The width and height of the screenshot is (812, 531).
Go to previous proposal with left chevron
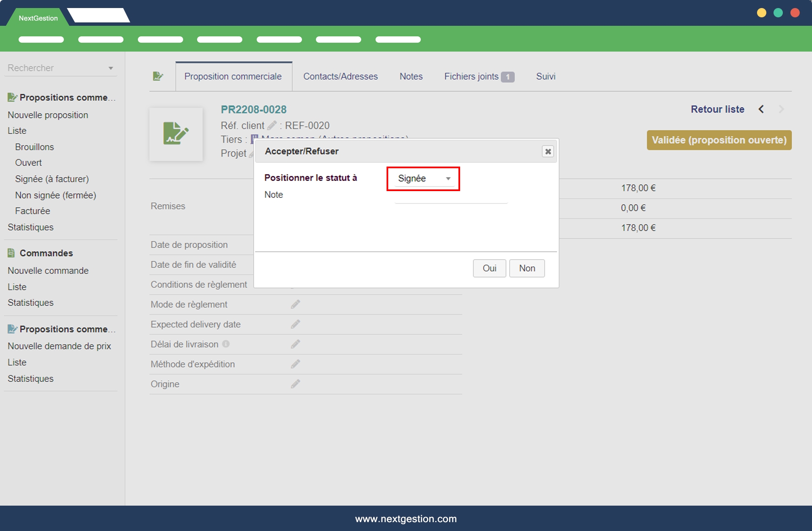[x=761, y=109]
